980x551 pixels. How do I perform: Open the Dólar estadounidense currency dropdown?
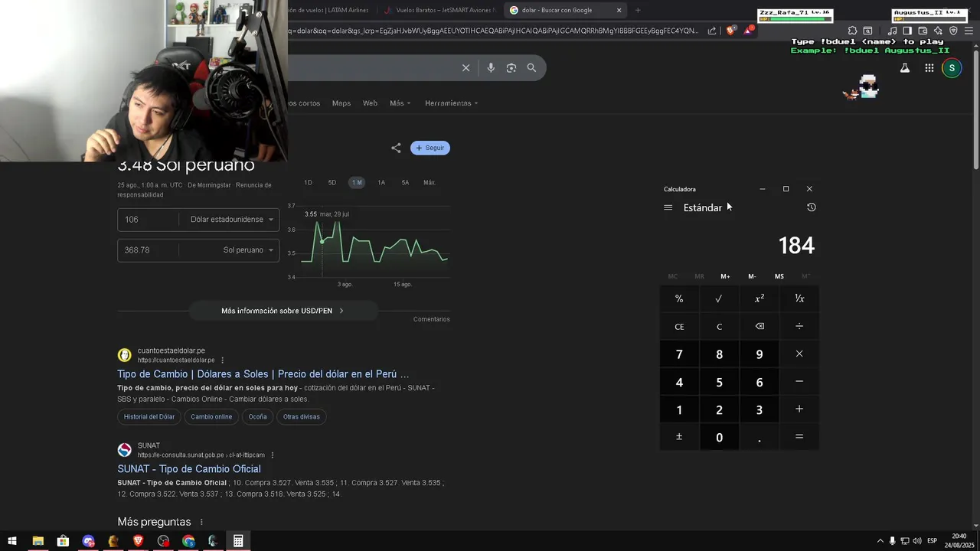pos(232,220)
